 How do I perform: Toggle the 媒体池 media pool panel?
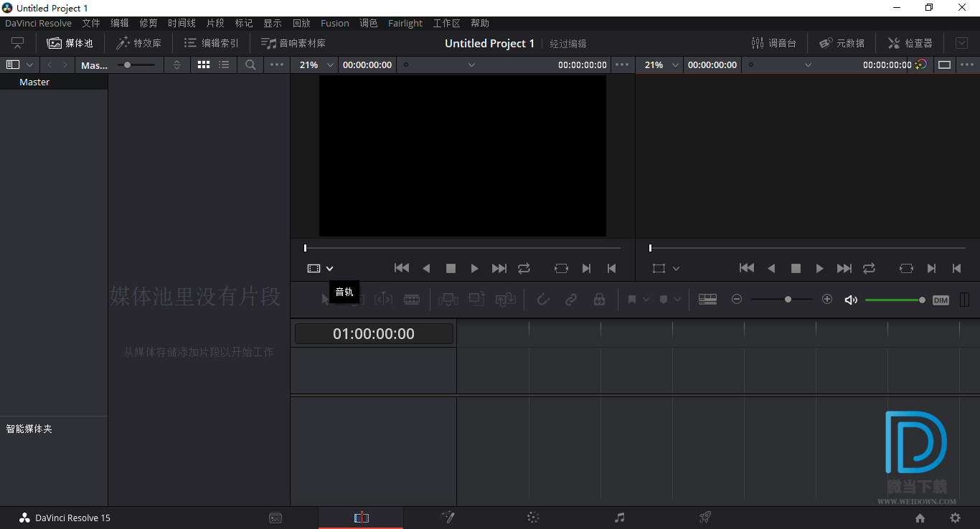point(70,43)
